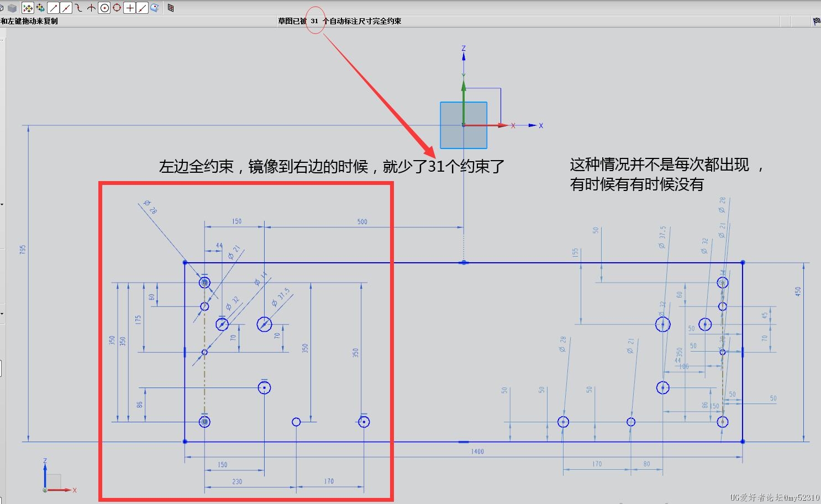
Task: Toggle Intersection snap icon
Action: pyautogui.click(x=91, y=8)
